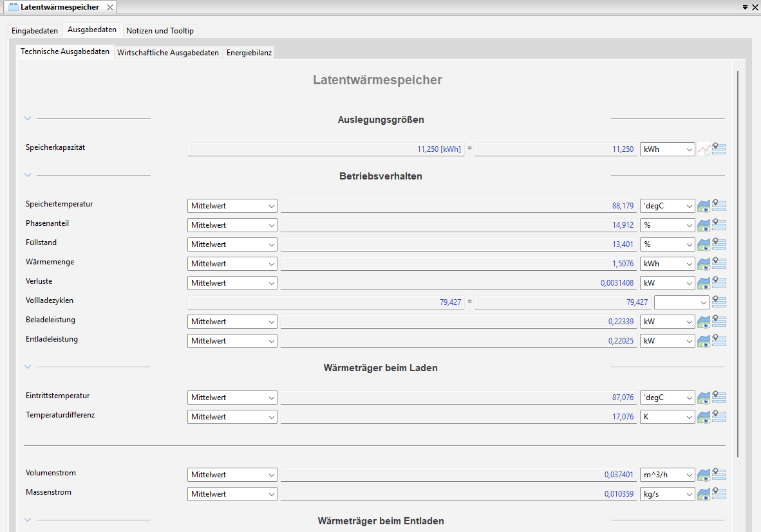Screen dimensions: 761x532
Task: Open chart view for Volumenstrom row
Action: pyautogui.click(x=704, y=475)
